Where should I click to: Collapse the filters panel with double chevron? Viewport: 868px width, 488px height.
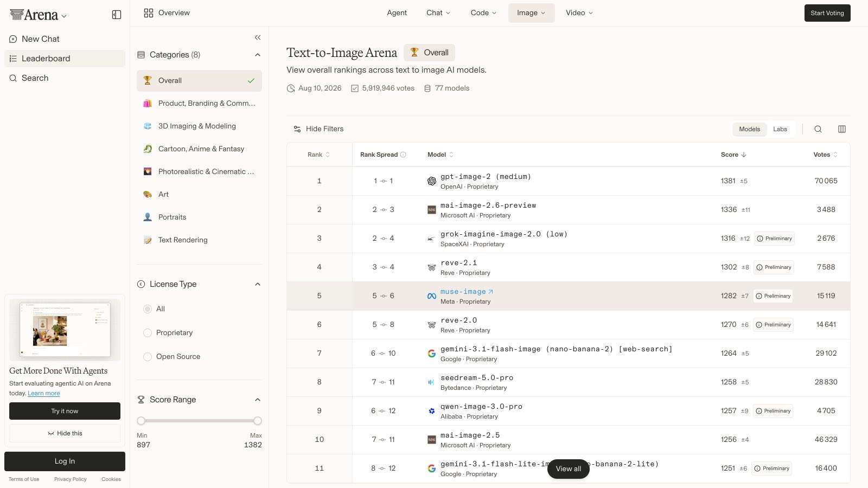tap(258, 37)
